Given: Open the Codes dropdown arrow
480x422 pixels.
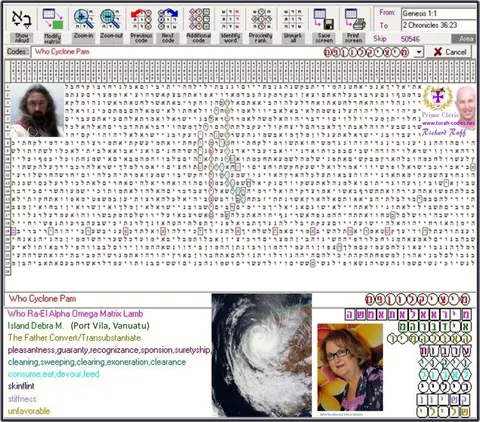Looking at the screenshot, I should tap(419, 52).
